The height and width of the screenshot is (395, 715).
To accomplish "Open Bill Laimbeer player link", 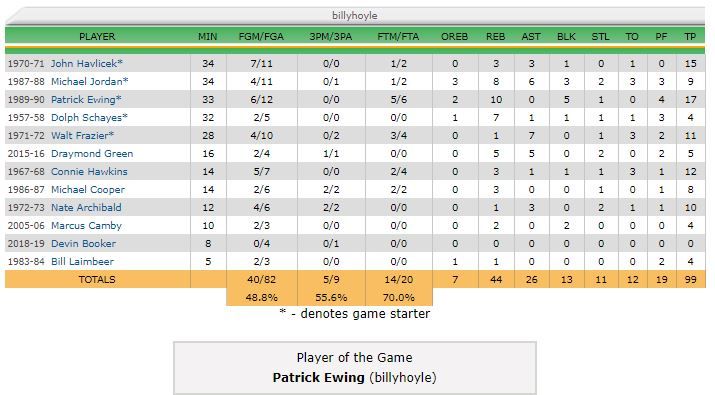I will [x=82, y=261].
